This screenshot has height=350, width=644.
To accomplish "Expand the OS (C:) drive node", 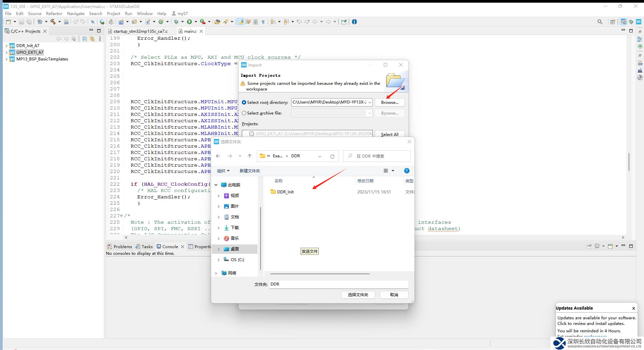I will [x=219, y=259].
